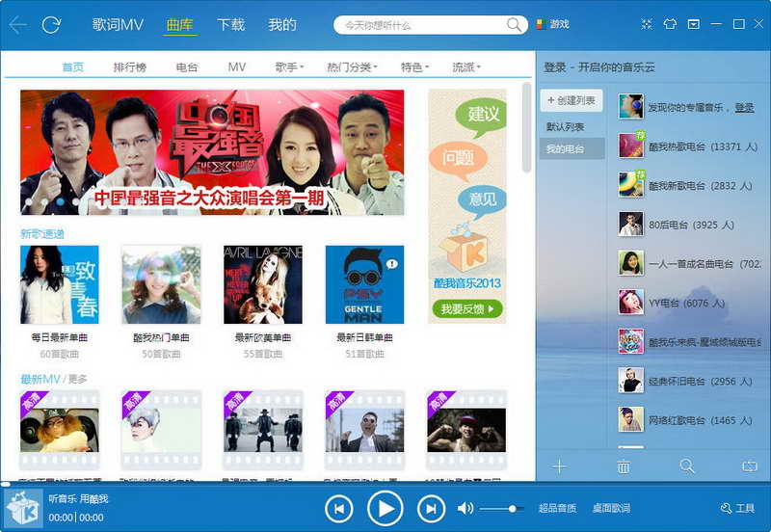Screen dimensions: 771x532
Task: Open the main menu dropdown icon
Action: point(693,24)
